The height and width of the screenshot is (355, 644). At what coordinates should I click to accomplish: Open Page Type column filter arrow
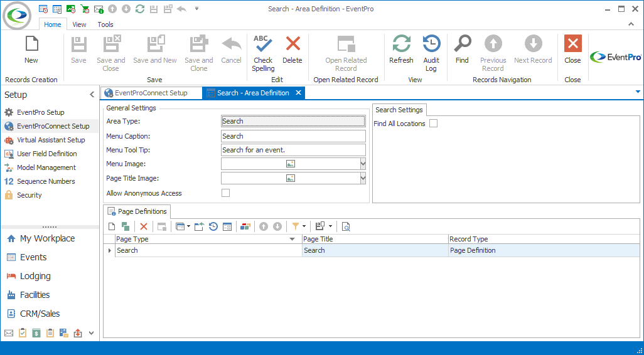point(292,239)
